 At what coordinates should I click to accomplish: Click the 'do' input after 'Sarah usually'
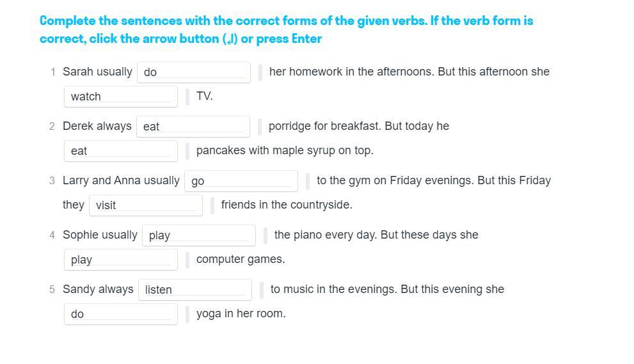pyautogui.click(x=194, y=72)
